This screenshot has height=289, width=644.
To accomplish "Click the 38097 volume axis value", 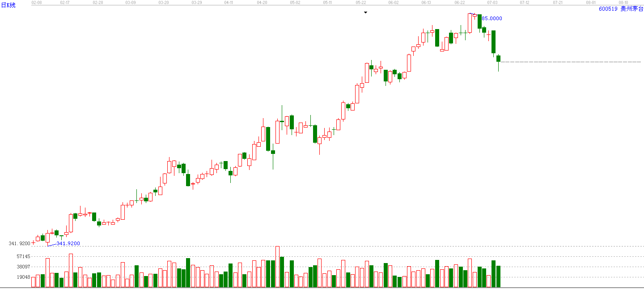I will coord(23,267).
